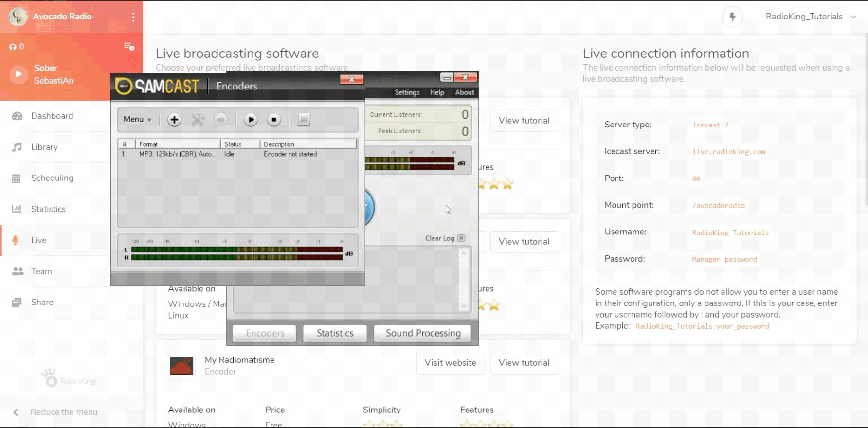Open the encoder log view icon

(x=304, y=120)
